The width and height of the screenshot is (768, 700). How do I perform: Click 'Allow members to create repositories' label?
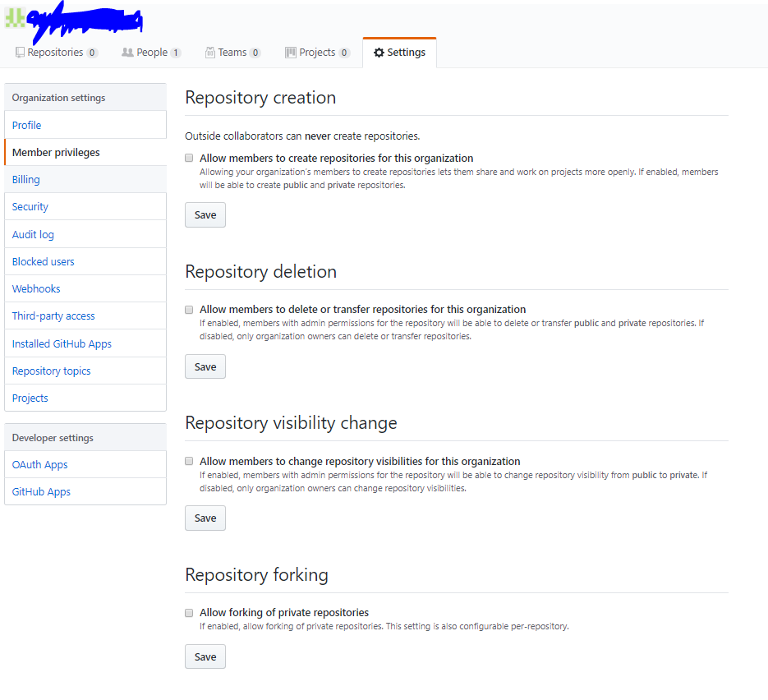pos(337,158)
